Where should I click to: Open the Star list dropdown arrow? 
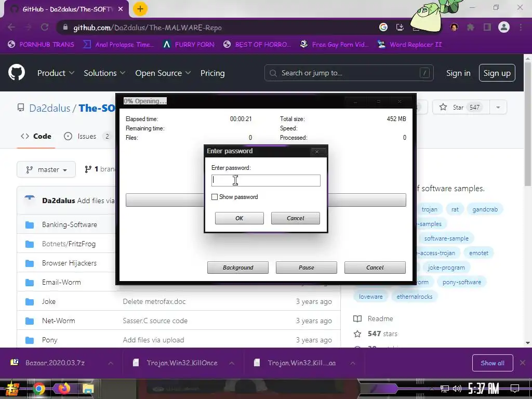pos(498,107)
